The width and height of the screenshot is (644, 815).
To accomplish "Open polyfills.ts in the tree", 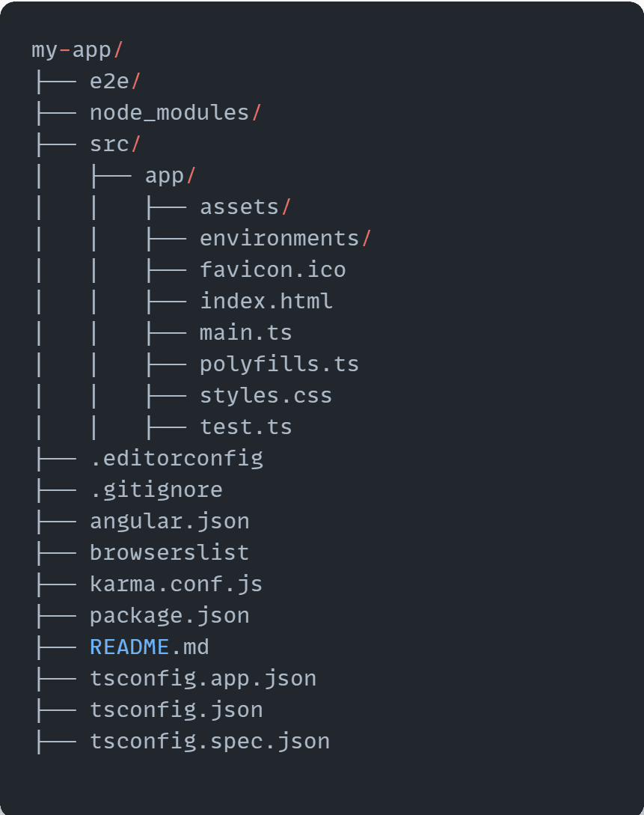I will pos(279,364).
